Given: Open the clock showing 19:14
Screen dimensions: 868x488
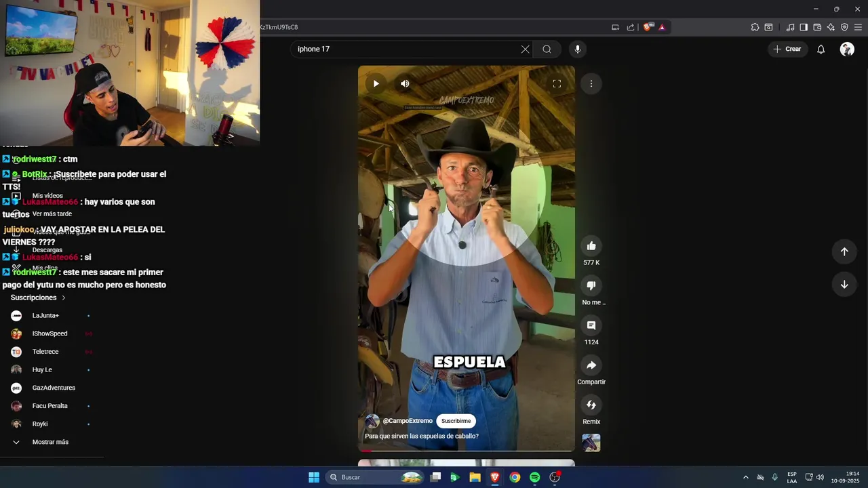Looking at the screenshot, I should tap(846, 477).
